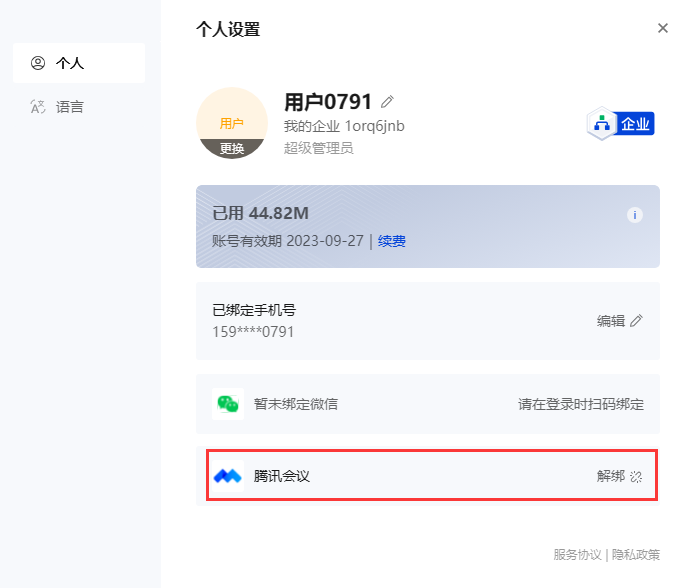Click the WeChat logo icon
Image resolution: width=689 pixels, height=588 pixels.
click(228, 404)
